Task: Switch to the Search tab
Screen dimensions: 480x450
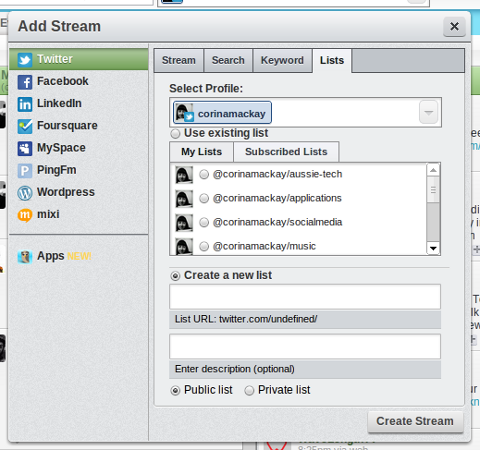Action: coord(228,60)
